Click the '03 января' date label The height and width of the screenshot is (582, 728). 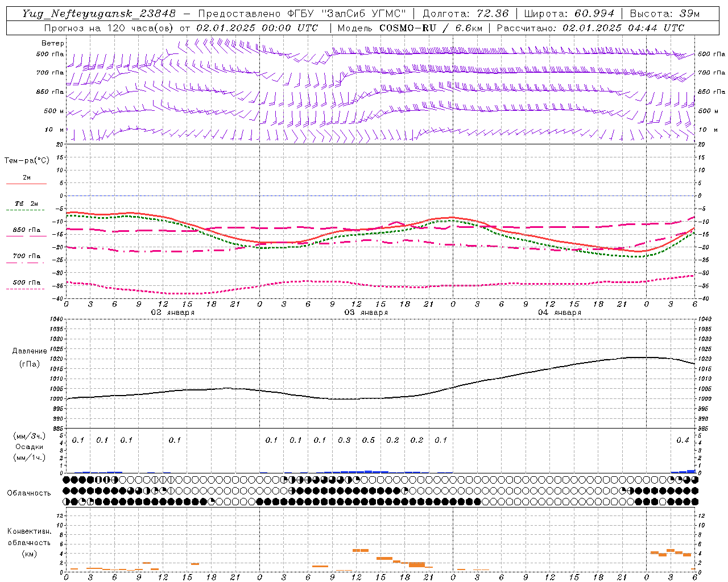(x=366, y=313)
